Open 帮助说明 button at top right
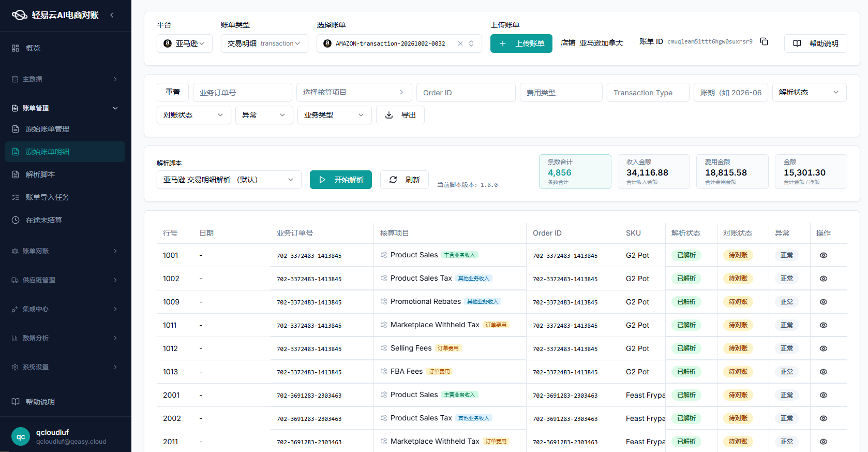The image size is (868, 452). click(x=816, y=43)
